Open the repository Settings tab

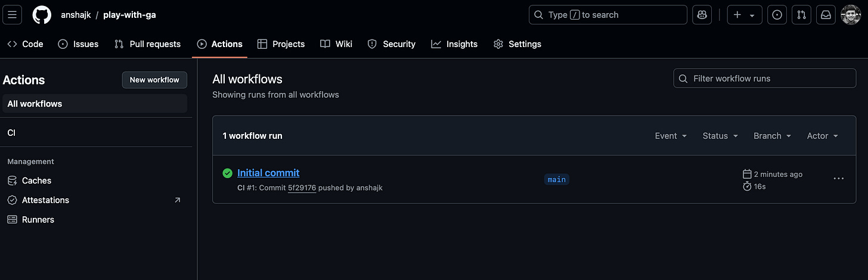[x=517, y=44]
